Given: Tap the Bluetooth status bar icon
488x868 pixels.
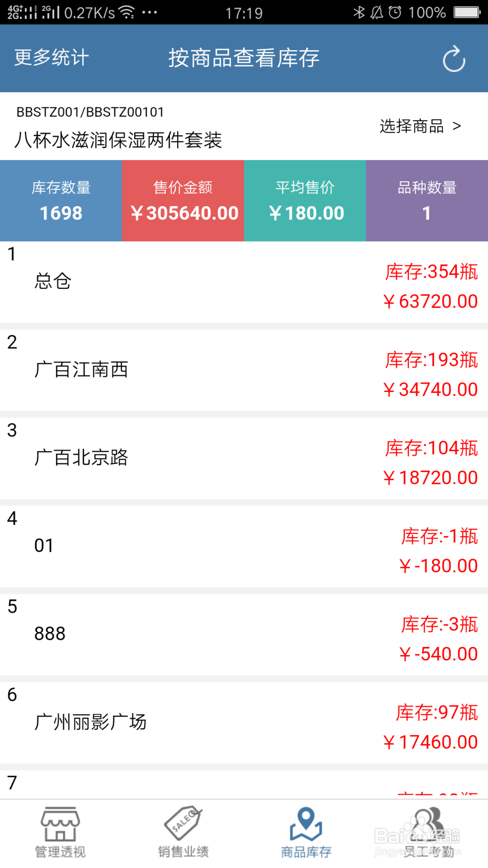Looking at the screenshot, I should pyautogui.click(x=359, y=12).
